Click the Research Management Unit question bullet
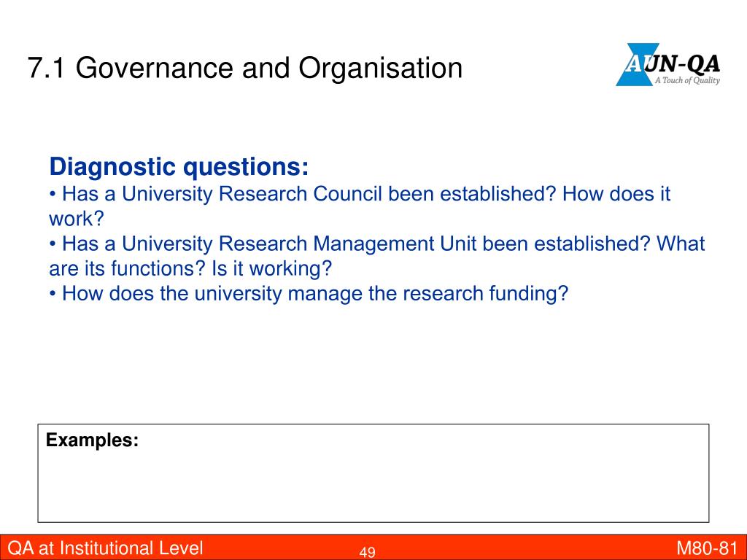 coord(377,256)
